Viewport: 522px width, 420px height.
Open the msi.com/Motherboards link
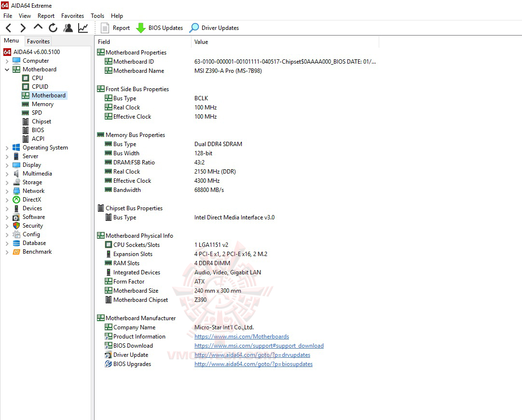(242, 337)
